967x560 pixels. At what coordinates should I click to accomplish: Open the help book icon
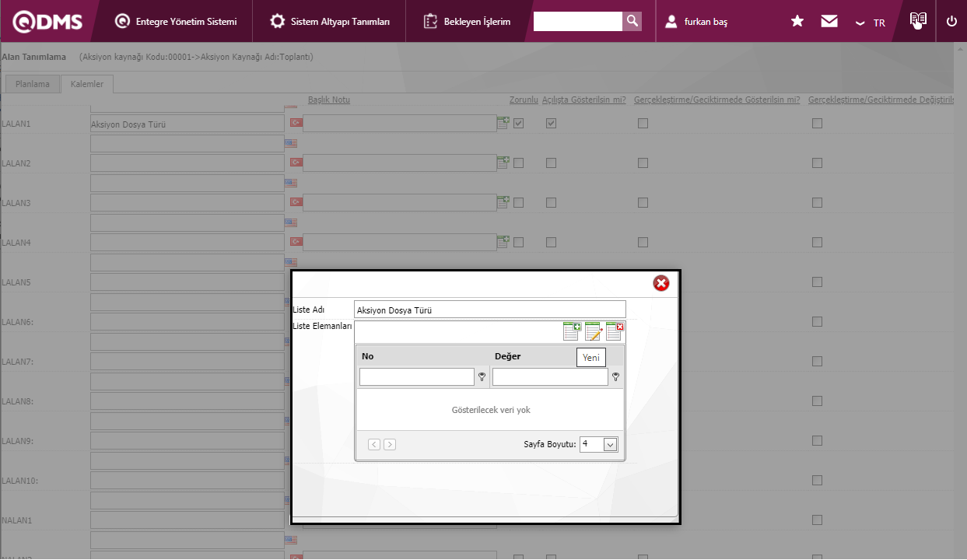[x=918, y=20]
